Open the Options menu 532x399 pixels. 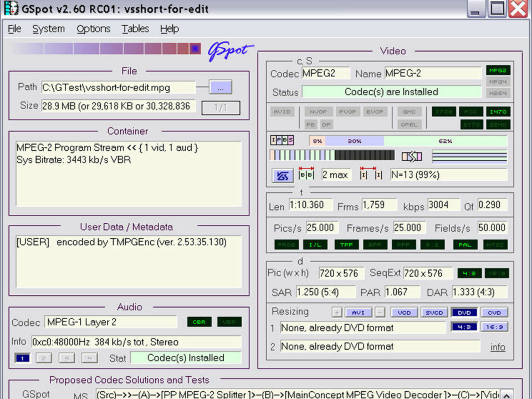[93, 29]
